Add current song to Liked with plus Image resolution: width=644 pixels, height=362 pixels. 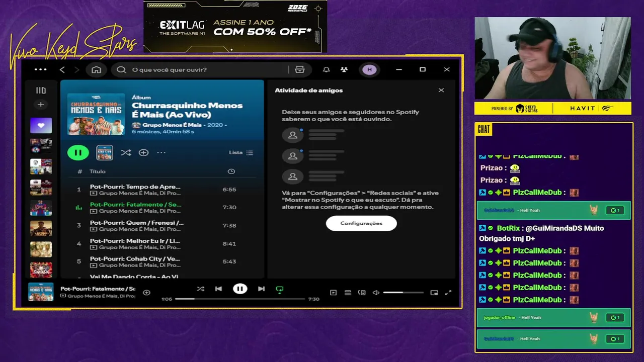[146, 292]
